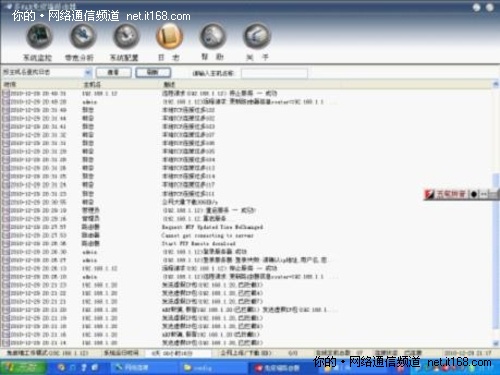Click the scrollbar up arrow of the log list

coord(495,84)
